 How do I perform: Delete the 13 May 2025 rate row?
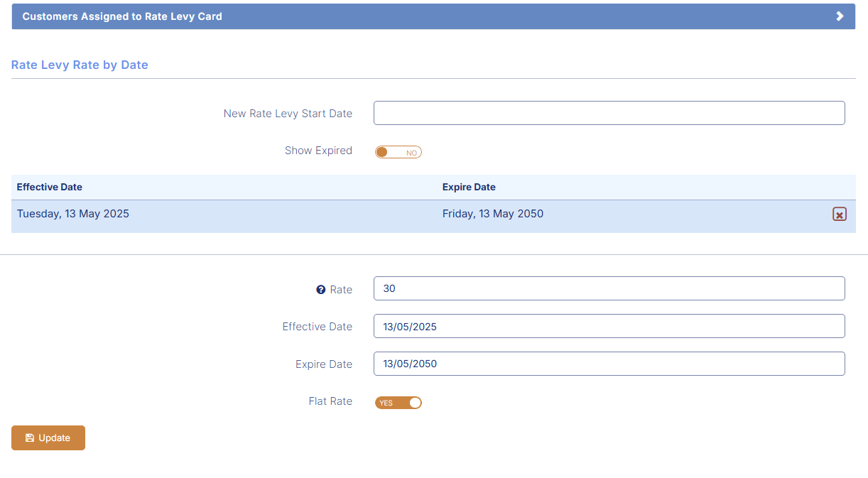click(x=840, y=214)
